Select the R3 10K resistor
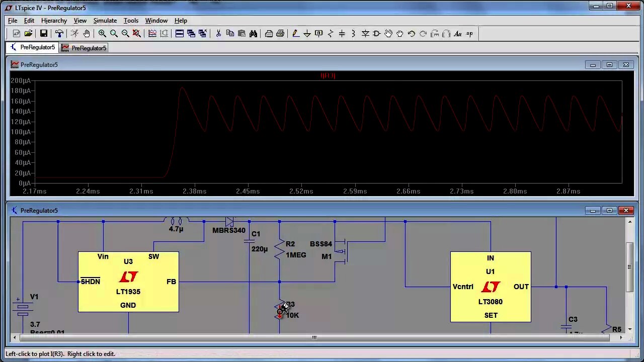The image size is (644, 362). [280, 310]
